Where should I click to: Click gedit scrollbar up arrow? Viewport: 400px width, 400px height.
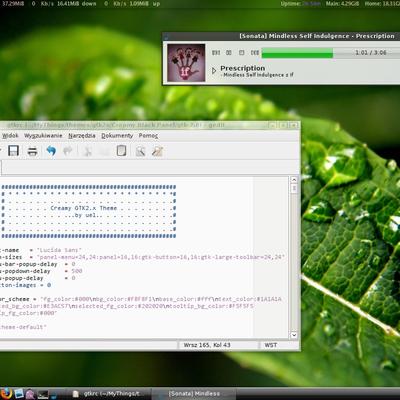click(294, 180)
